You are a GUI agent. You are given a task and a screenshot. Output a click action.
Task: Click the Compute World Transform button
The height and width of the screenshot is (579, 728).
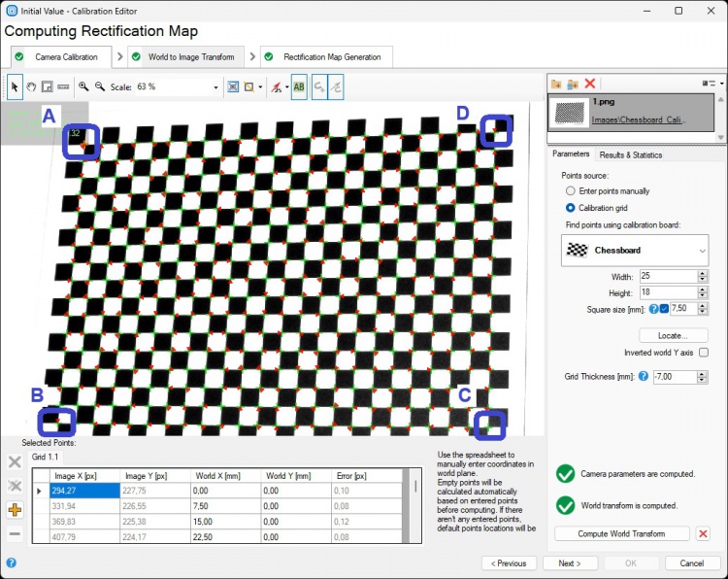pyautogui.click(x=621, y=533)
